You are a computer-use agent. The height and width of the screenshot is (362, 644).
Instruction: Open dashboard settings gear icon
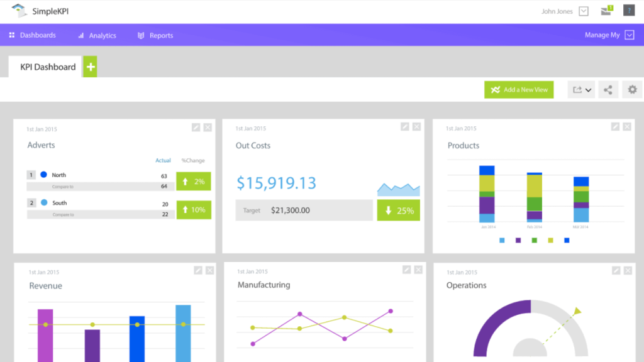tap(632, 90)
